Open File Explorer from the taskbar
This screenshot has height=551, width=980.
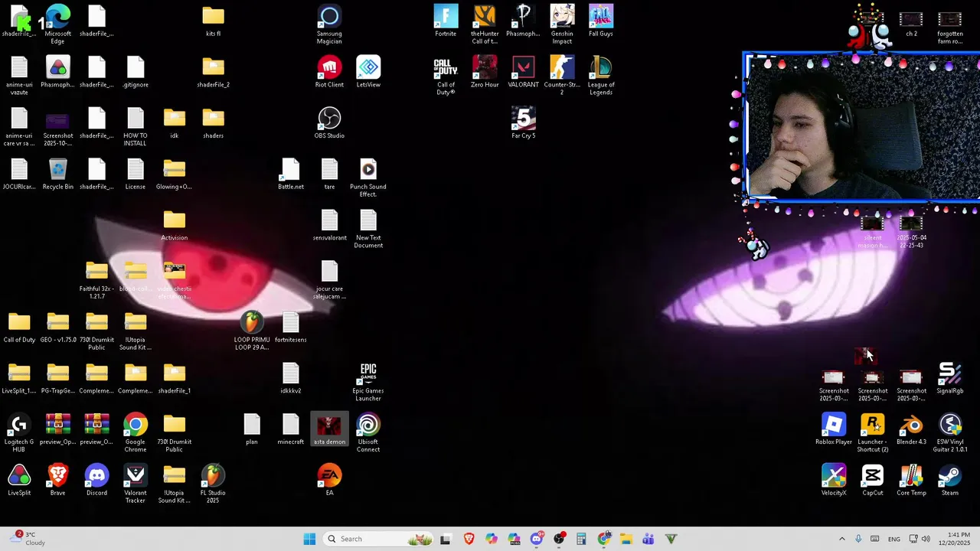click(x=626, y=539)
